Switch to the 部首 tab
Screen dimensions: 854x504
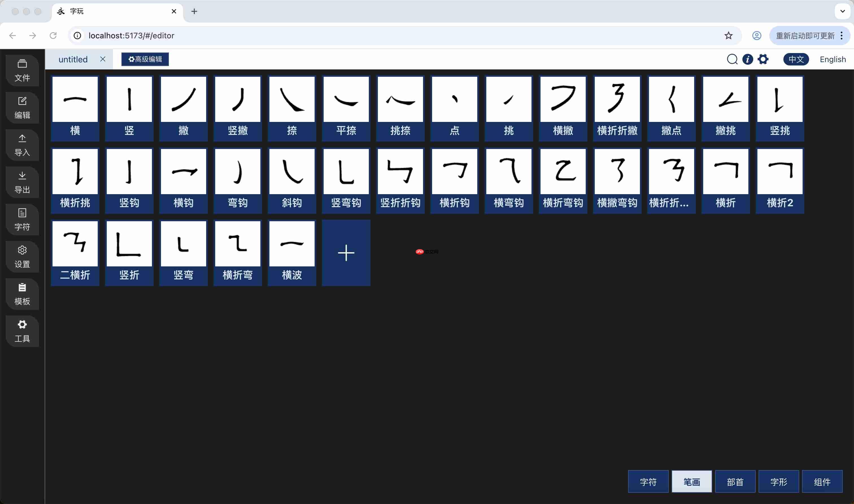[735, 482]
